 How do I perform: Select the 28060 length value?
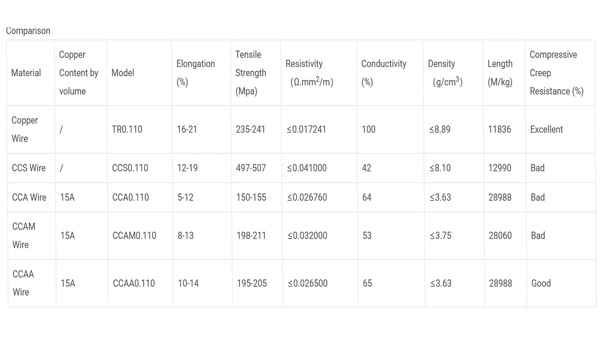500,235
